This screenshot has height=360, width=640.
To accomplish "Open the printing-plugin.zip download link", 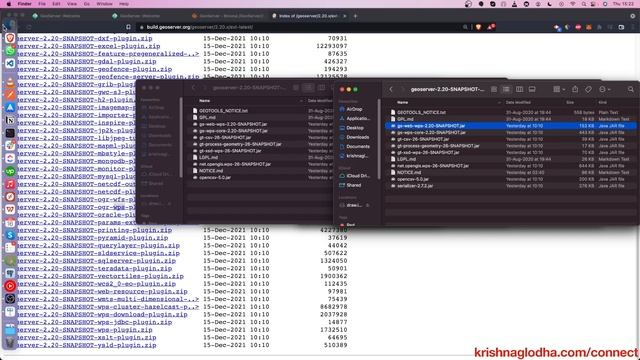I will pos(94,230).
